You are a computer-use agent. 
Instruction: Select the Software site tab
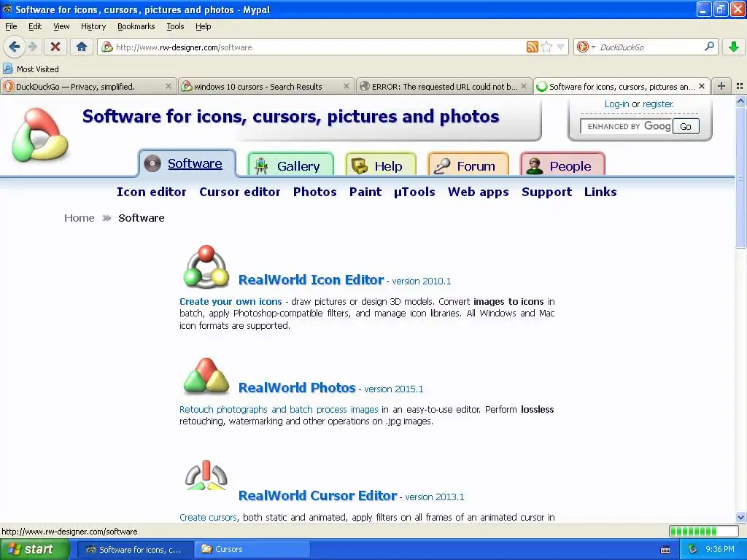point(187,163)
